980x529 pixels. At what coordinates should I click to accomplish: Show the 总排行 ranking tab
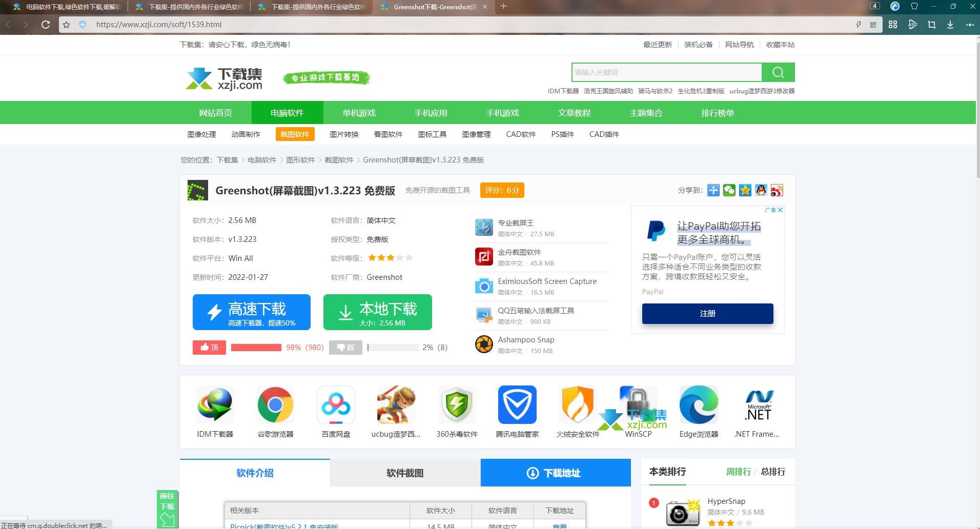[x=773, y=472]
